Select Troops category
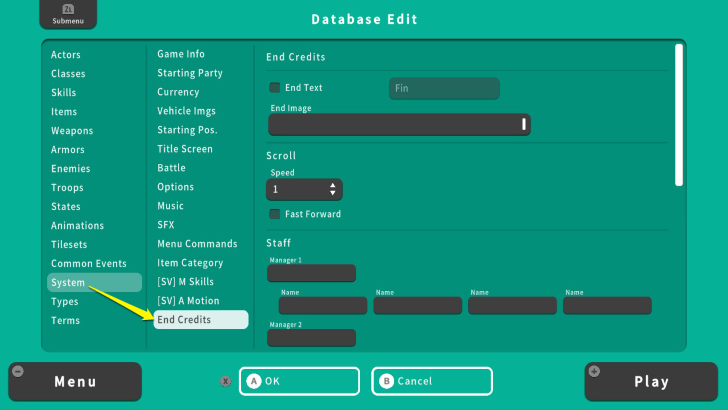The height and width of the screenshot is (410, 728). pyautogui.click(x=67, y=188)
